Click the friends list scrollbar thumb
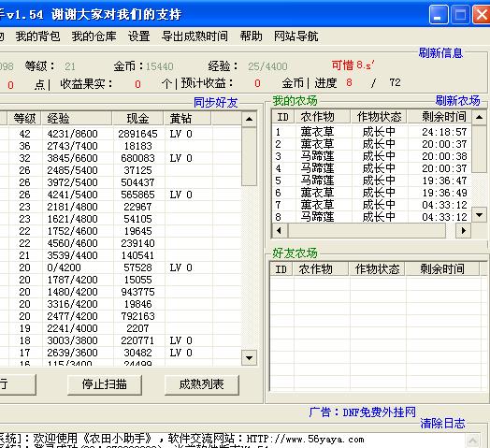This screenshot has width=490, height=448. coord(249,156)
